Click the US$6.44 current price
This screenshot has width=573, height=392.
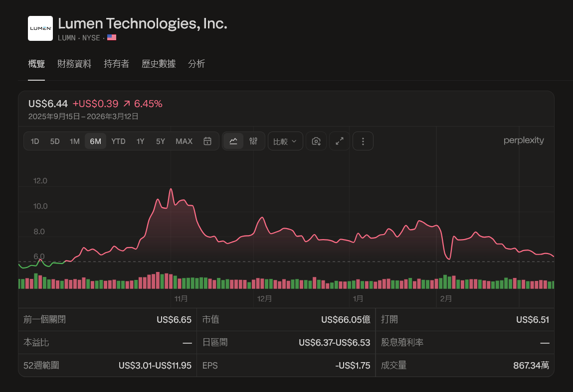pyautogui.click(x=48, y=104)
